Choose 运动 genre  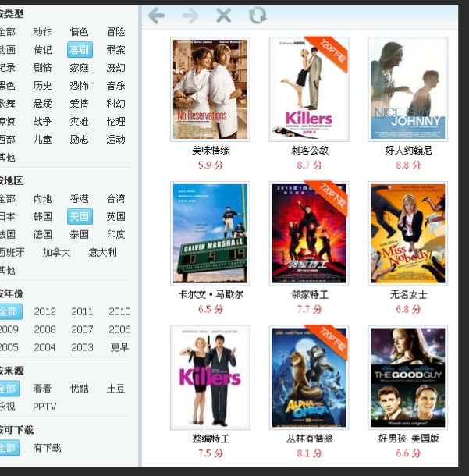(116, 140)
